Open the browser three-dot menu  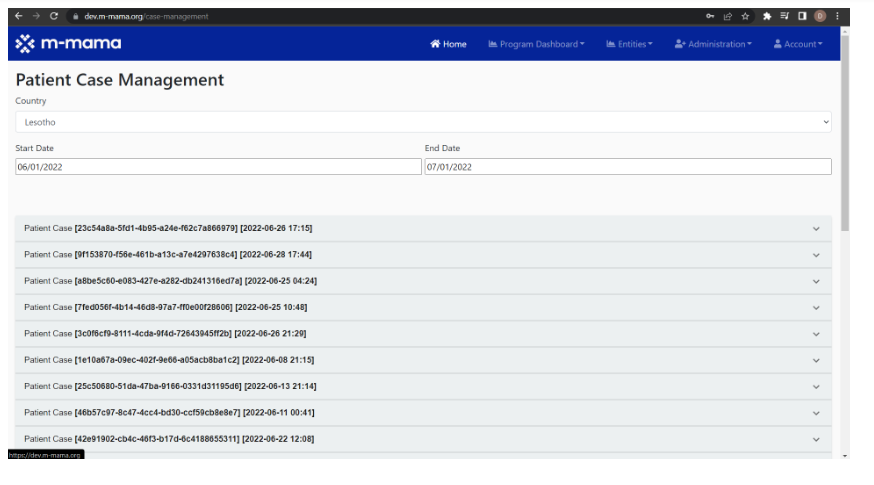pos(837,16)
